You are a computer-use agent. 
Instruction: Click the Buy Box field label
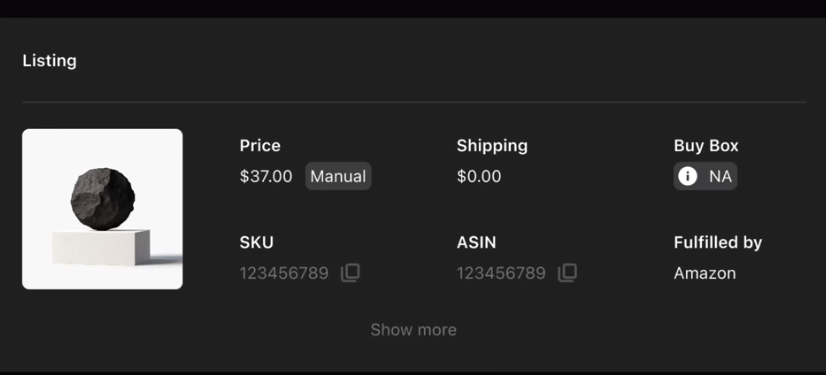(x=706, y=146)
